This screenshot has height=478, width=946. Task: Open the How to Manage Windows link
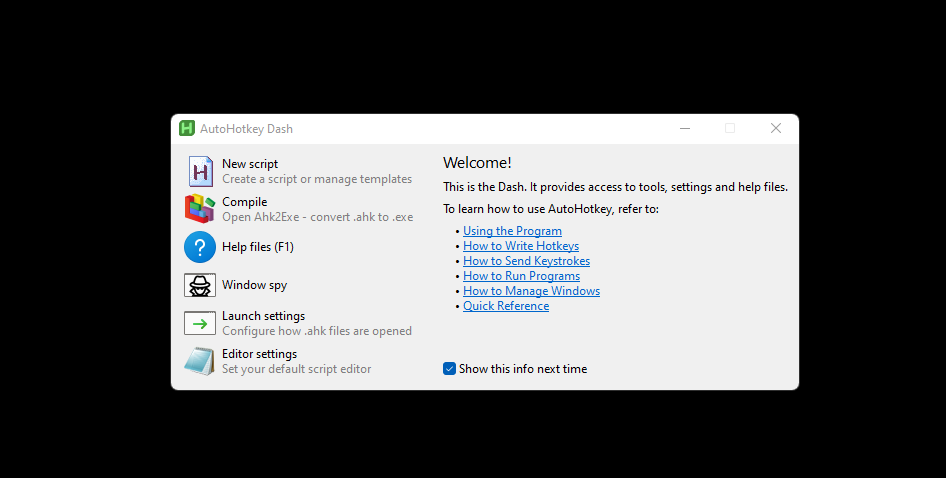coord(531,291)
